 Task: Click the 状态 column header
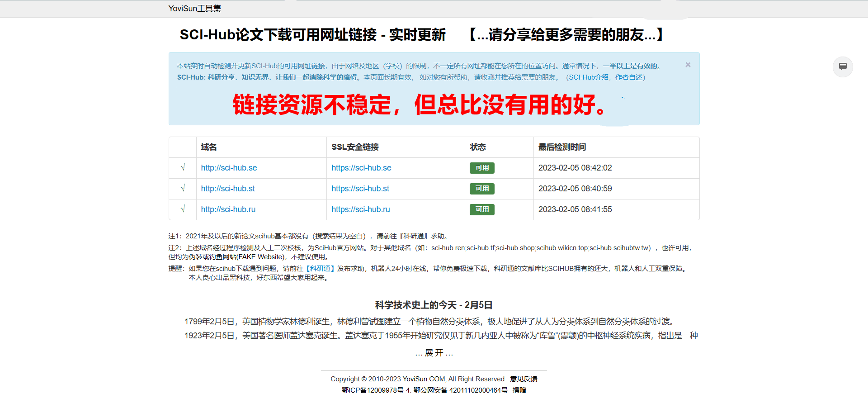click(x=478, y=147)
